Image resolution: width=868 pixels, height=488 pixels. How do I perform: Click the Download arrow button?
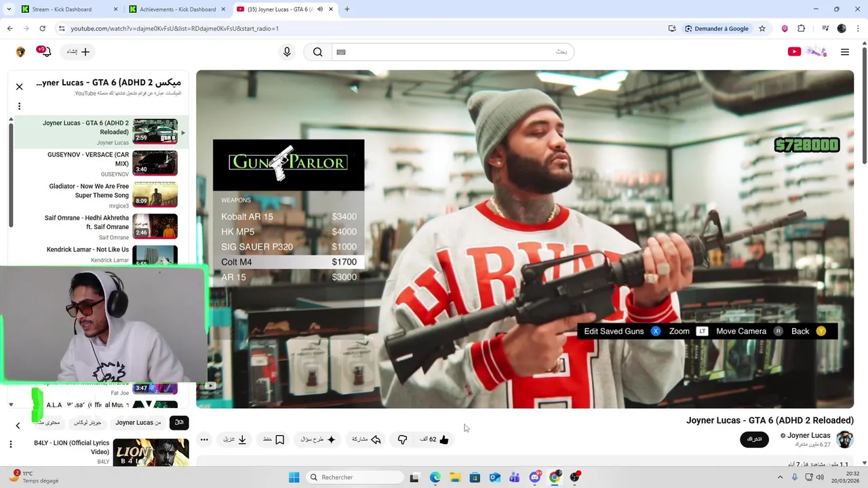coord(235,439)
